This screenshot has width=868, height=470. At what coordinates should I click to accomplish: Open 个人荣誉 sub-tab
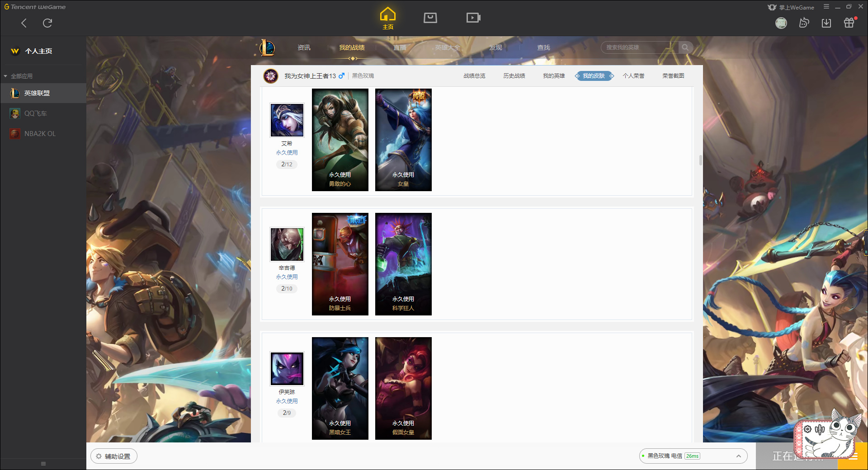633,76
